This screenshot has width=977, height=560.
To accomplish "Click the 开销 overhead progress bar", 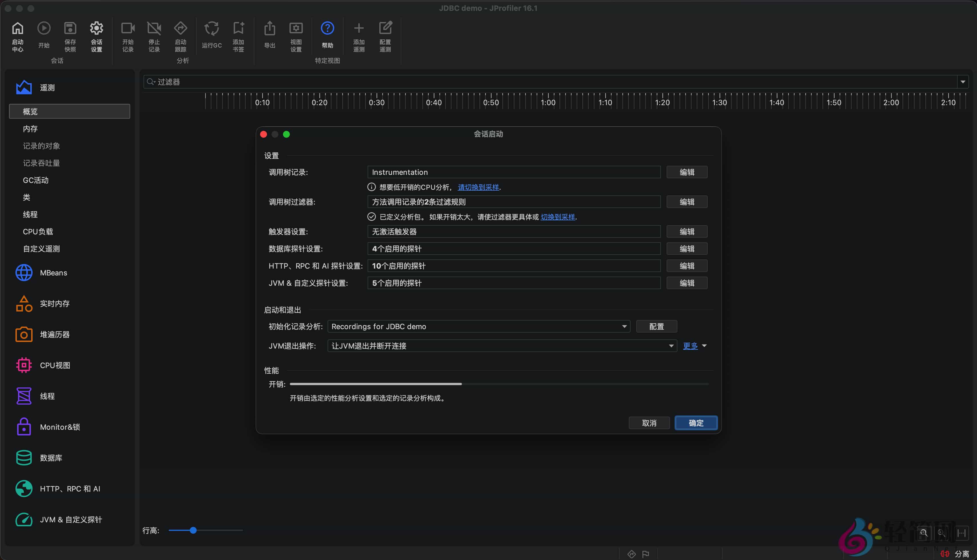I will 499,384.
